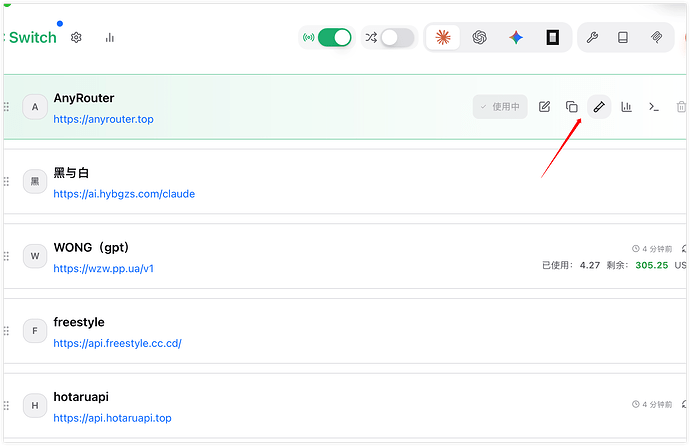Enable the shuffle failover toggle

tap(397, 37)
